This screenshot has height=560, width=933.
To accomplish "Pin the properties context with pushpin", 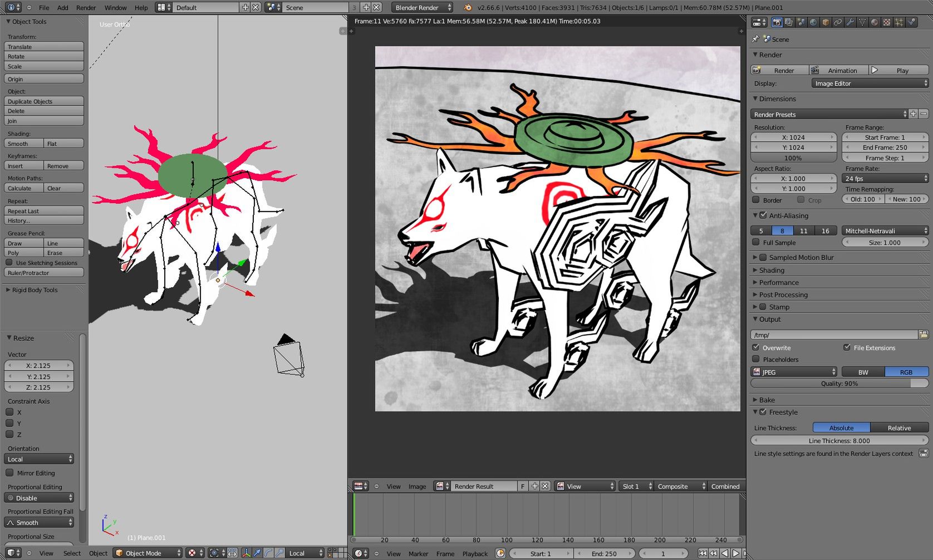I will tap(755, 39).
